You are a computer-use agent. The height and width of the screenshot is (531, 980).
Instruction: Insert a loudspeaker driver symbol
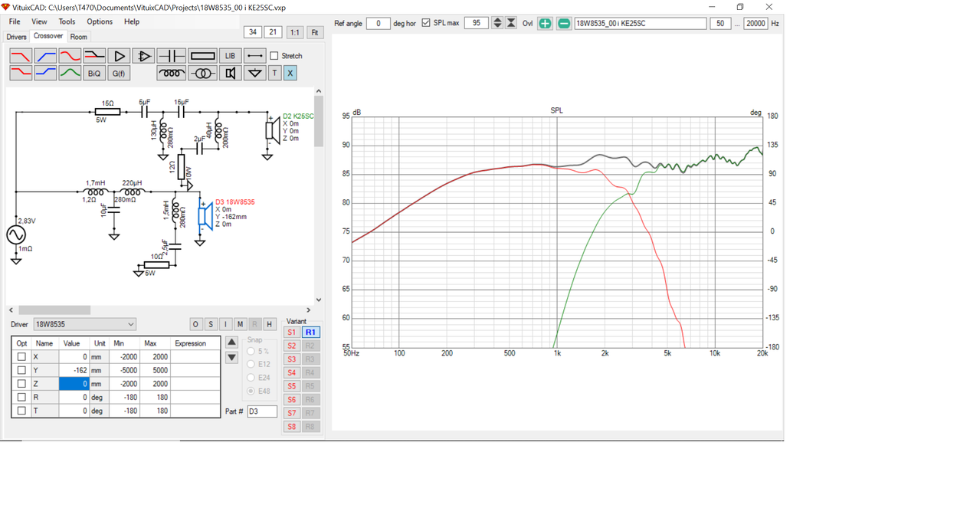point(230,73)
